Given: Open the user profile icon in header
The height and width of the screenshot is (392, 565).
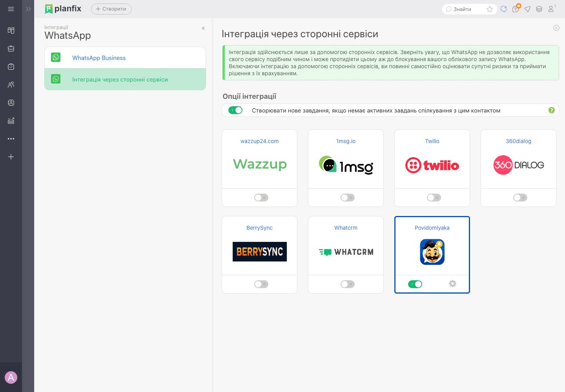Looking at the screenshot, I should click(x=551, y=9).
